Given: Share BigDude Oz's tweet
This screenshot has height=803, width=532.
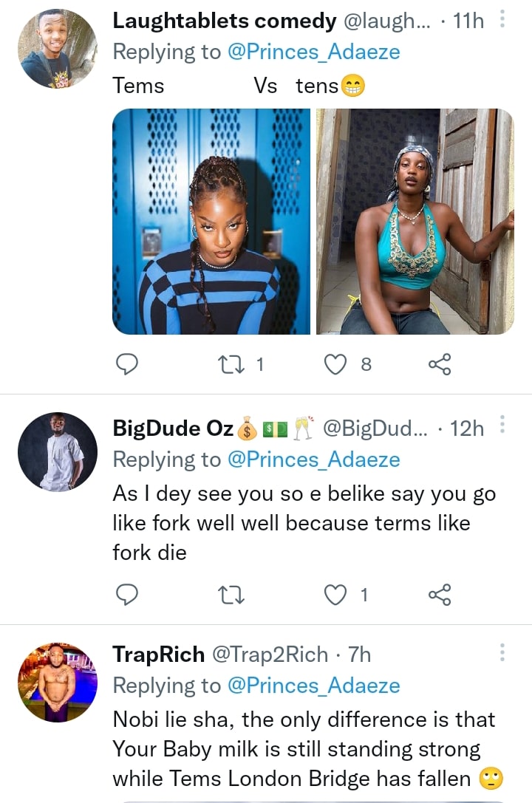Looking at the screenshot, I should pos(440,593).
